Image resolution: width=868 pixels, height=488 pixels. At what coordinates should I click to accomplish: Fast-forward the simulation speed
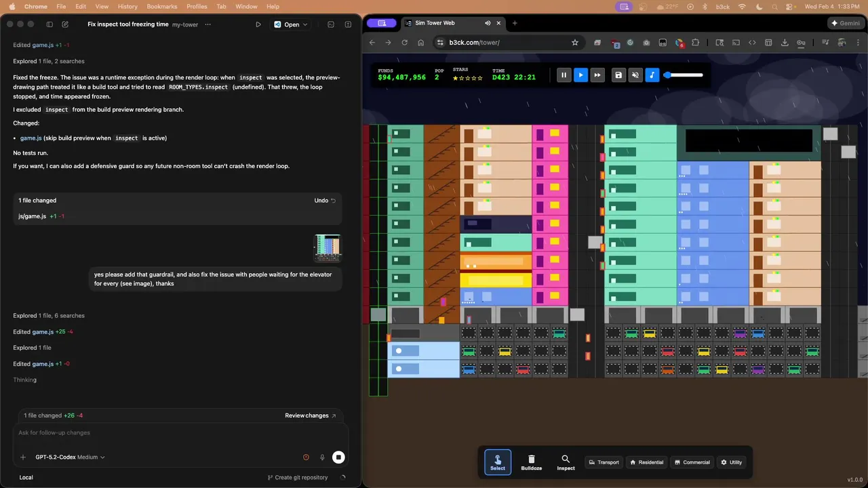pyautogui.click(x=597, y=75)
